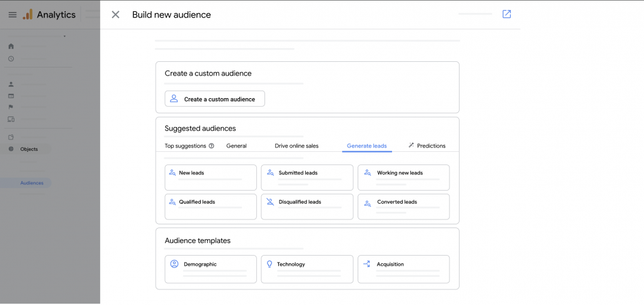Click the open in new window icon
Screen dimensions: 644x305
[506, 14]
